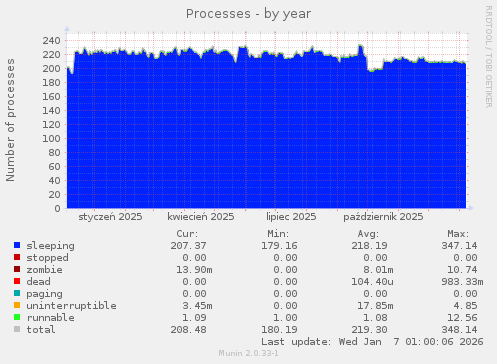Click the 'Last update' timestamp line
497x364 pixels.
click(372, 342)
